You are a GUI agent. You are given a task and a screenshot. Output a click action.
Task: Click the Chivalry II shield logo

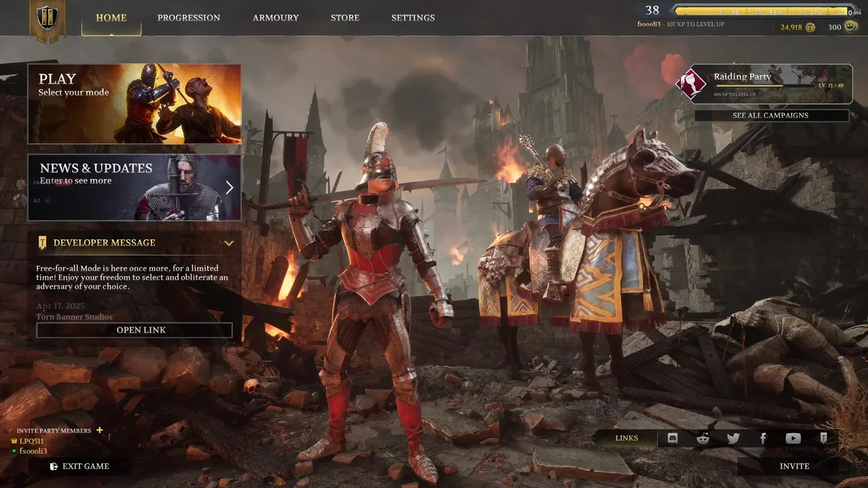pos(47,19)
